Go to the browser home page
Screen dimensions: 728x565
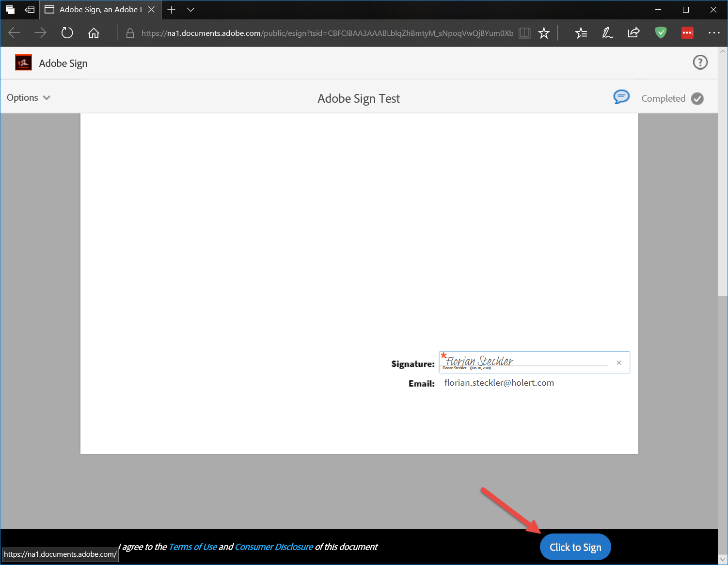[x=94, y=33]
